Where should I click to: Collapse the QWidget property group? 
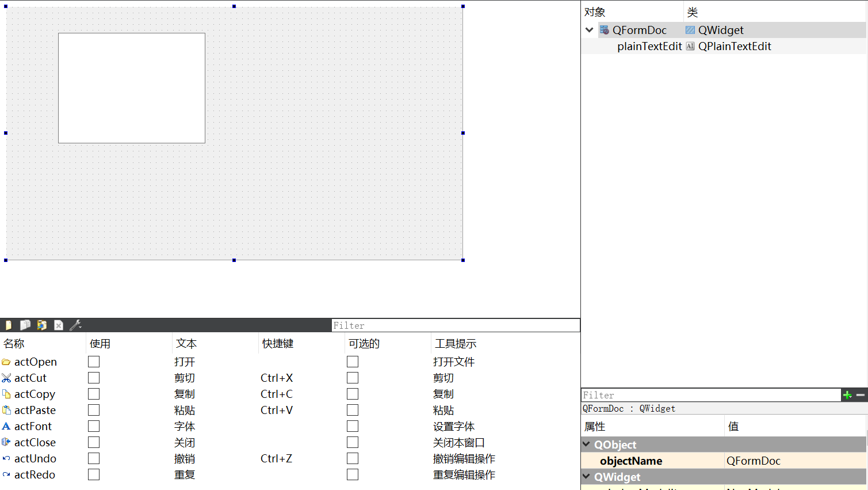click(587, 476)
